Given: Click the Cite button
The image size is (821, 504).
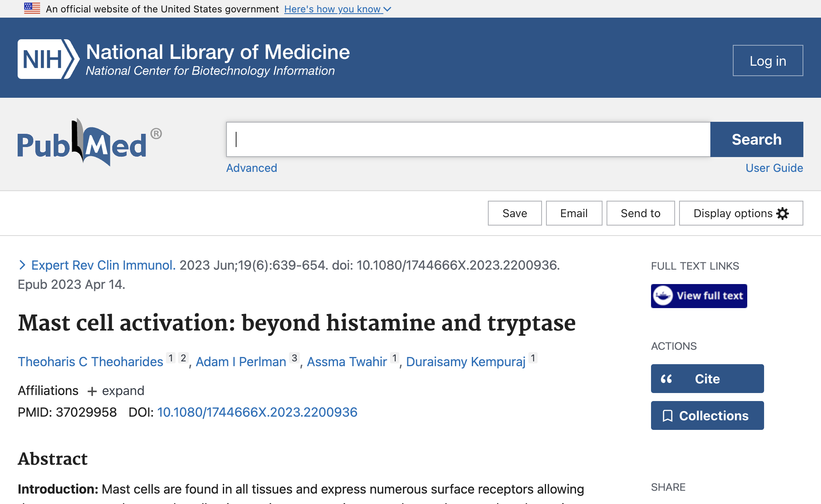Looking at the screenshot, I should [708, 379].
